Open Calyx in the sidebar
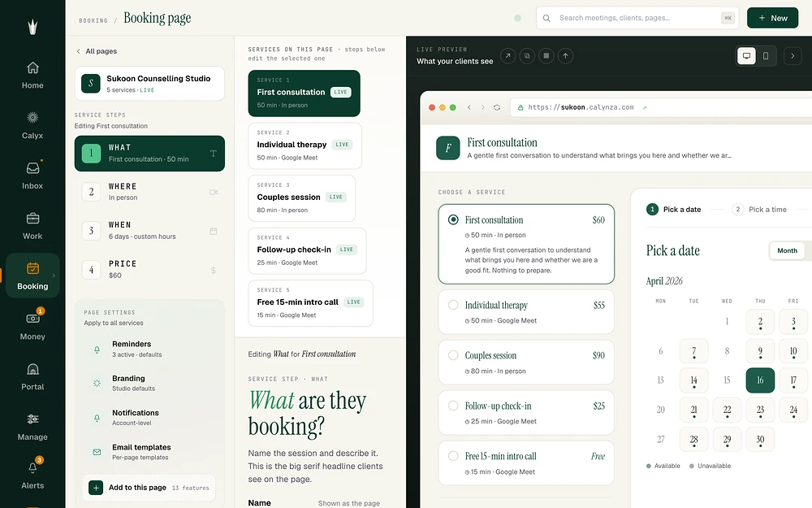 click(x=32, y=126)
